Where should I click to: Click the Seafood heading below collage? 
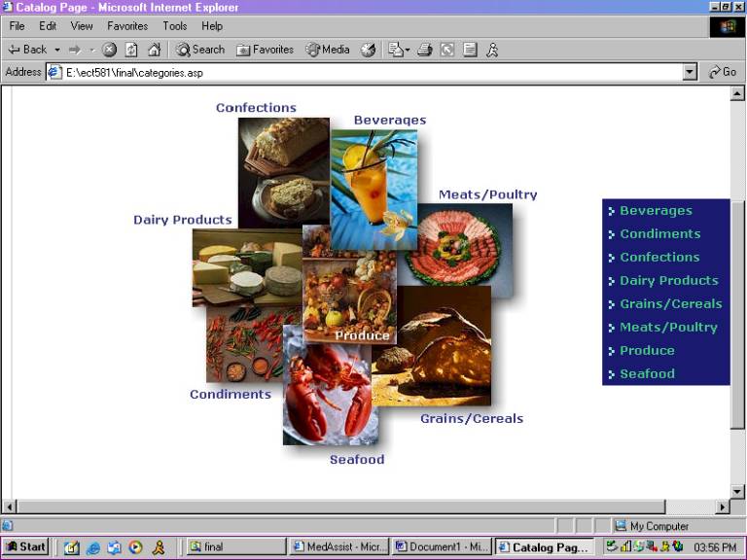357,460
